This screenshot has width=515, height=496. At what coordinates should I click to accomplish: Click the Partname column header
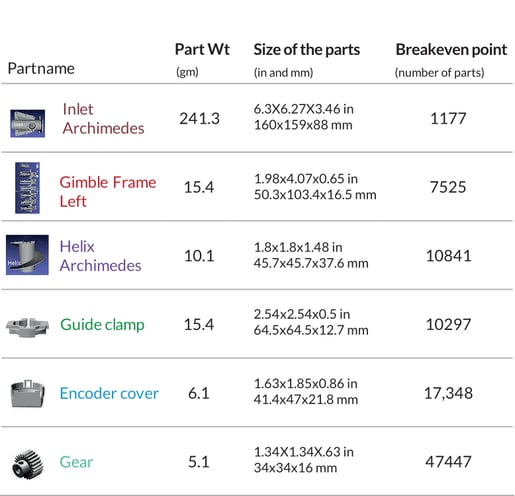[41, 69]
